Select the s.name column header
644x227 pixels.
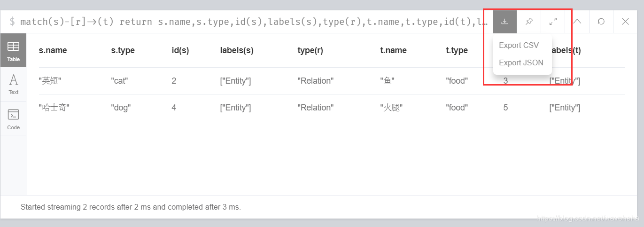coord(53,50)
